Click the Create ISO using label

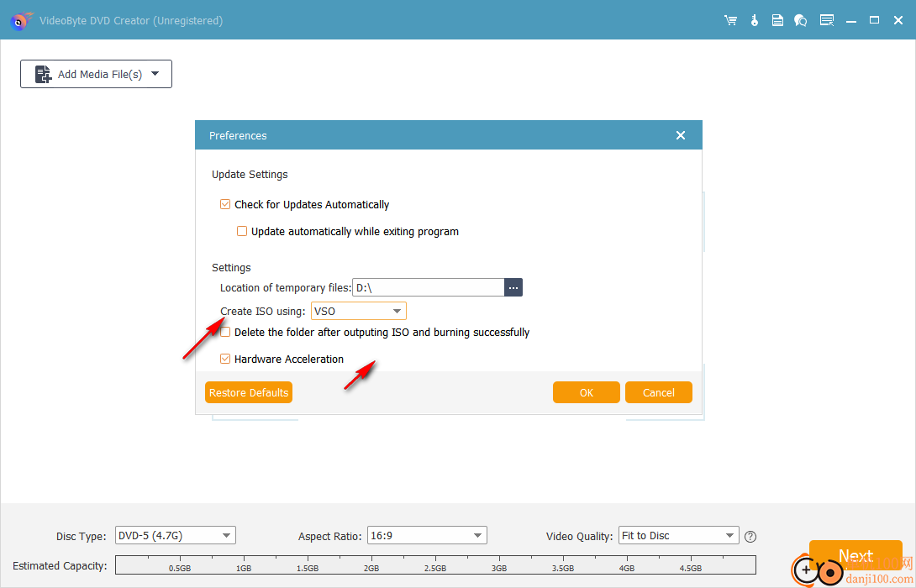tap(263, 312)
